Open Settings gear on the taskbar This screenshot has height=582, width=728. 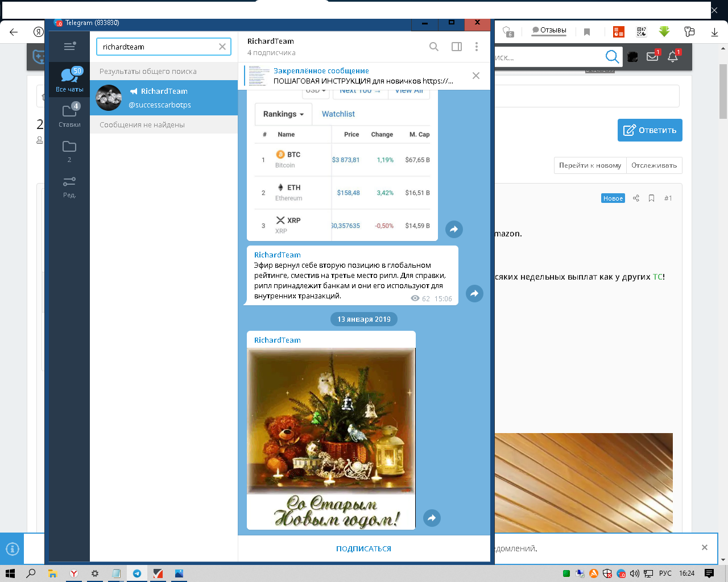pyautogui.click(x=95, y=573)
